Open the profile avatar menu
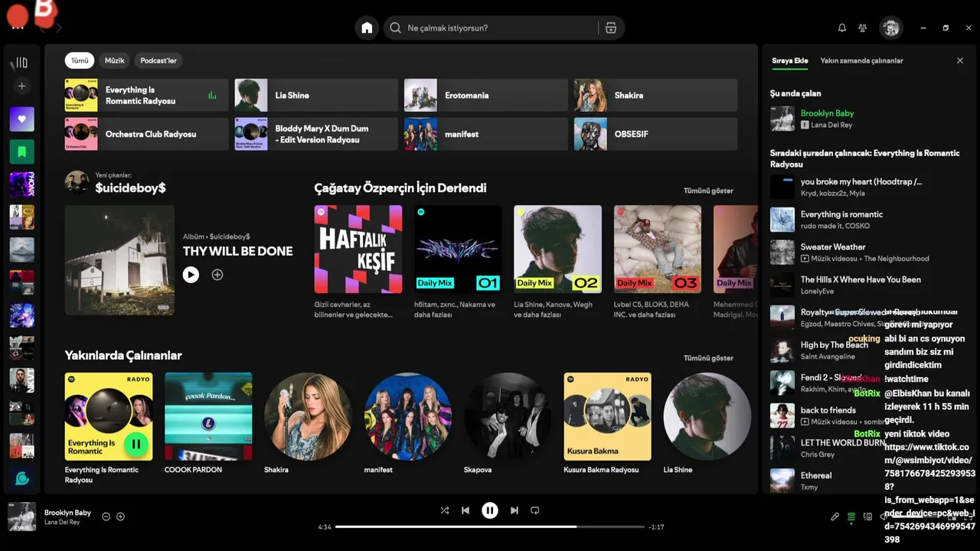This screenshot has height=551, width=980. point(890,28)
